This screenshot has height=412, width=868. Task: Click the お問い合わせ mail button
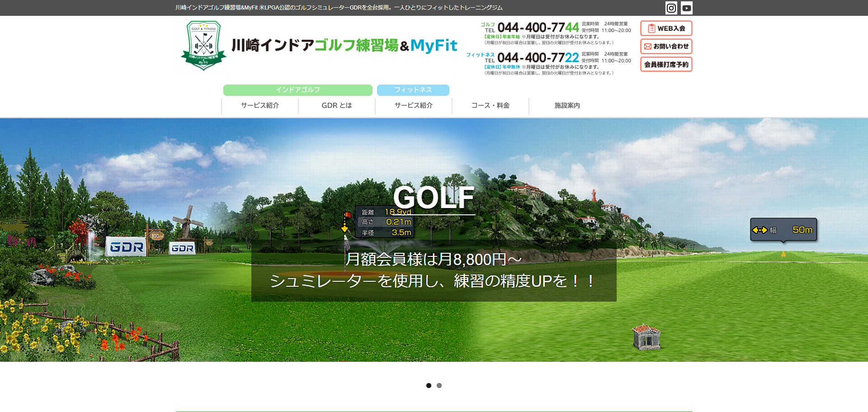pyautogui.click(x=666, y=46)
